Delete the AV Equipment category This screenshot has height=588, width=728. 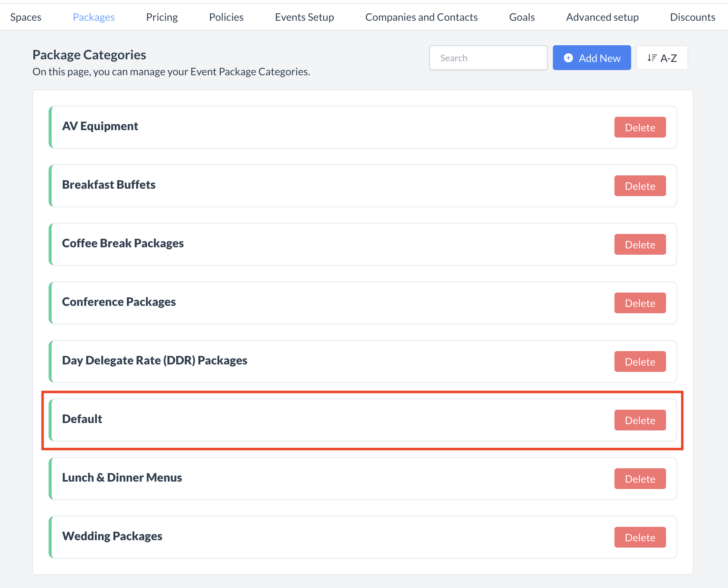[x=640, y=127]
